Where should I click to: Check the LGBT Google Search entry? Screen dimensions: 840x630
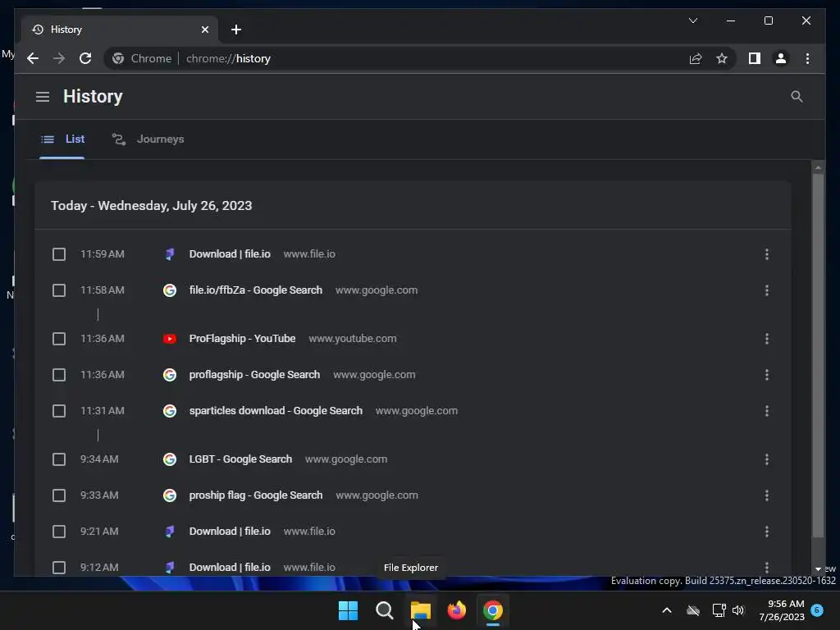(x=59, y=459)
